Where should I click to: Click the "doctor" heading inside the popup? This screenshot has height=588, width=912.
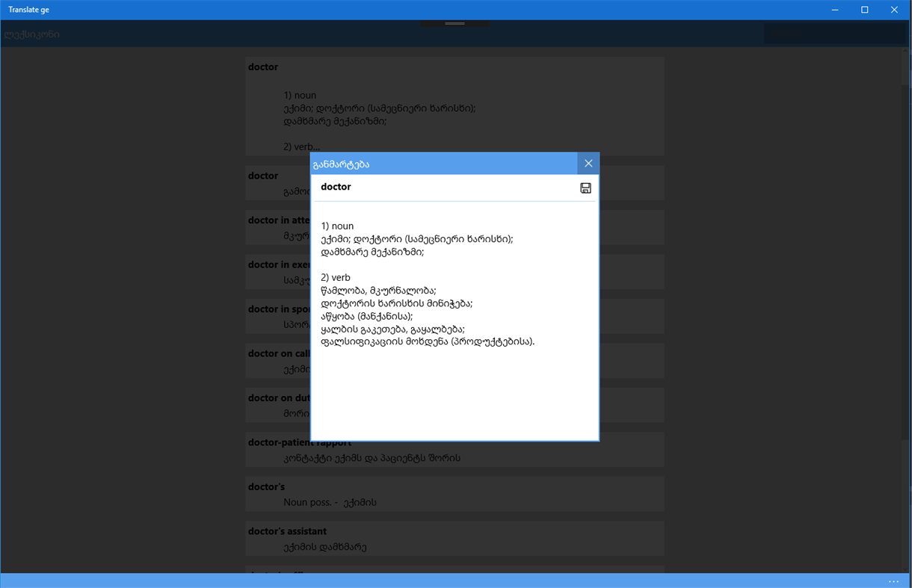[336, 186]
